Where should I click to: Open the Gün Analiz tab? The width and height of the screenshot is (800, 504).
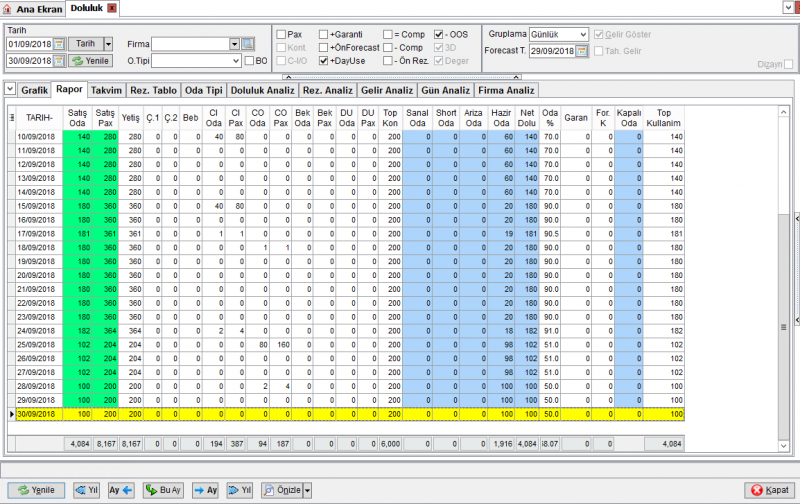(x=445, y=90)
